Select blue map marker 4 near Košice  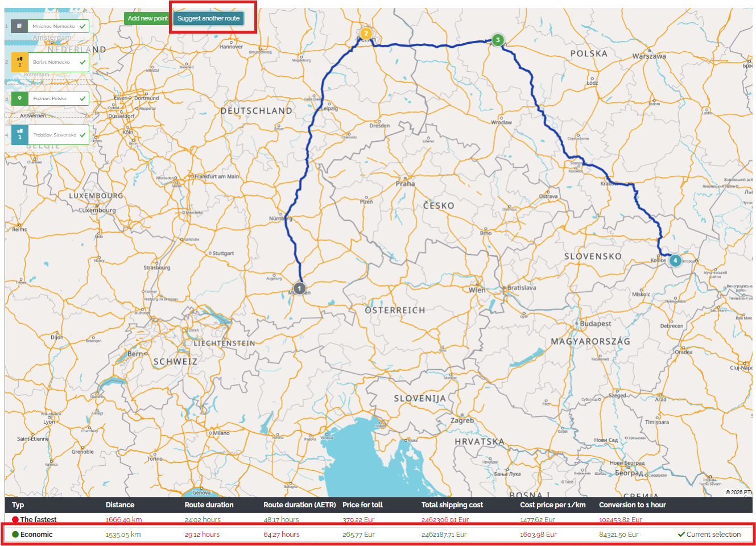pyautogui.click(x=675, y=260)
